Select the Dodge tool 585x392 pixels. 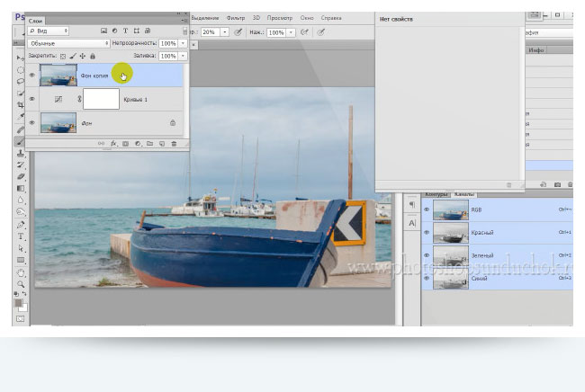[21, 212]
